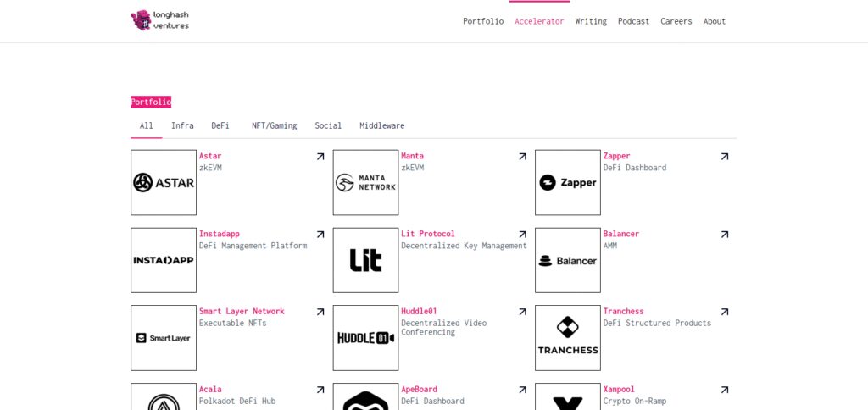Image resolution: width=868 pixels, height=410 pixels.
Task: Click the Tranchess logo thumbnail
Action: [567, 338]
